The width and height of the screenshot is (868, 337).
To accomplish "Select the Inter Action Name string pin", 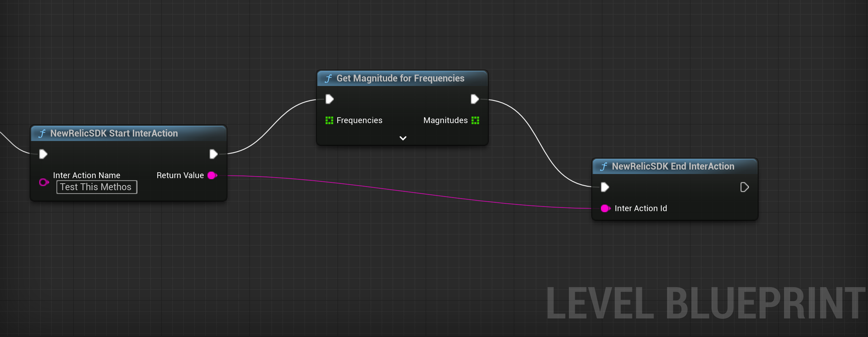I will [x=44, y=182].
